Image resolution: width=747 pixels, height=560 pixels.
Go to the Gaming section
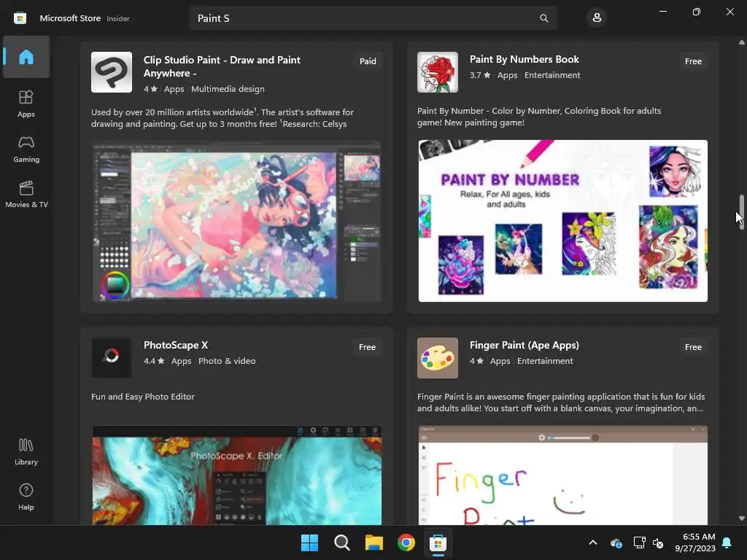click(26, 149)
